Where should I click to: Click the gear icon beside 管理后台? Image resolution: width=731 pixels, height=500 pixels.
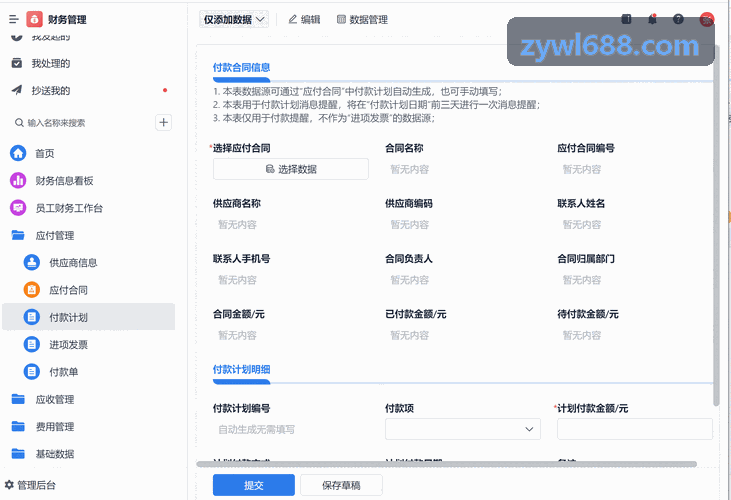pos(9,485)
